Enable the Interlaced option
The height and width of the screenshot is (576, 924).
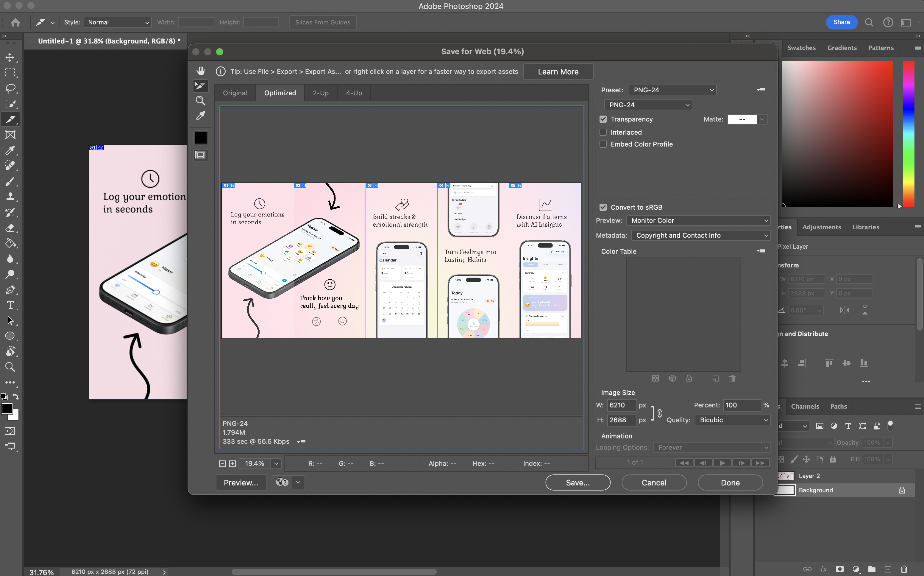click(603, 132)
